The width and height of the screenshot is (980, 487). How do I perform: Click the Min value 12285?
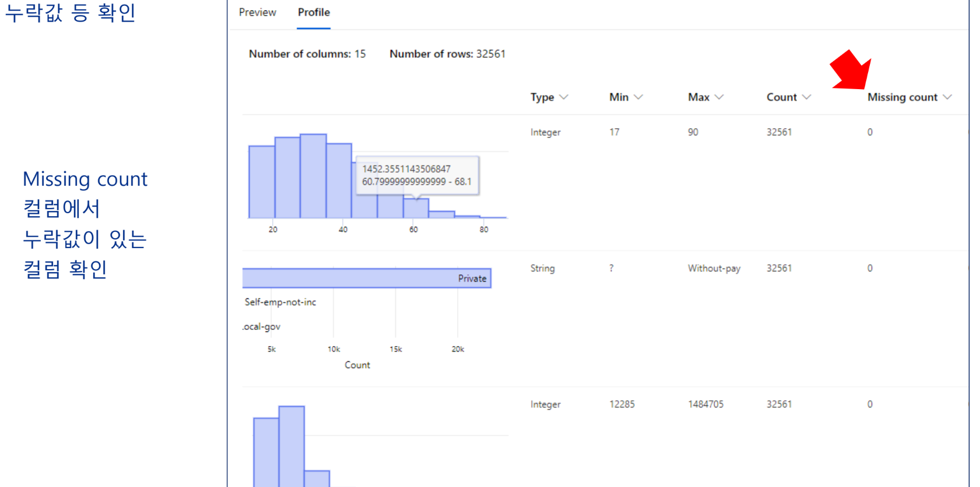click(x=621, y=404)
